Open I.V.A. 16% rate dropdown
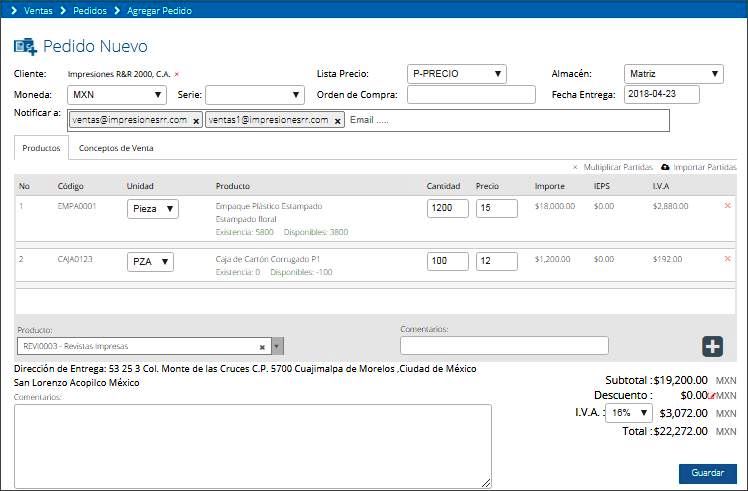 [629, 413]
